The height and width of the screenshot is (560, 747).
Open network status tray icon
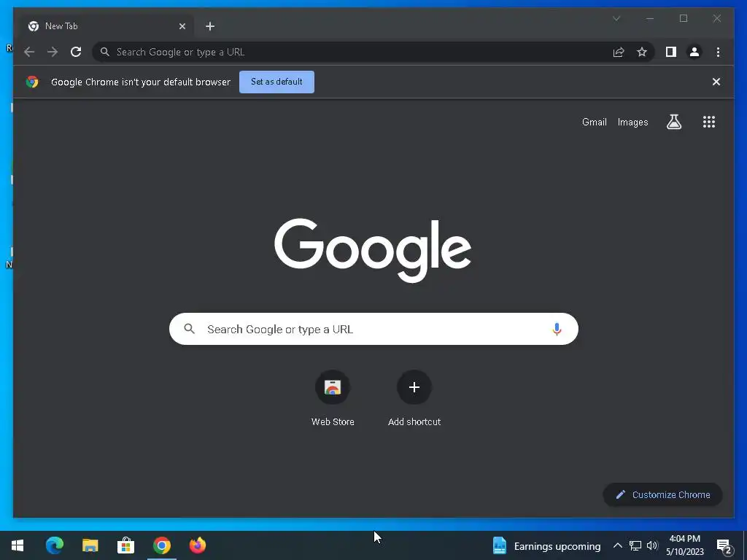coord(635,545)
